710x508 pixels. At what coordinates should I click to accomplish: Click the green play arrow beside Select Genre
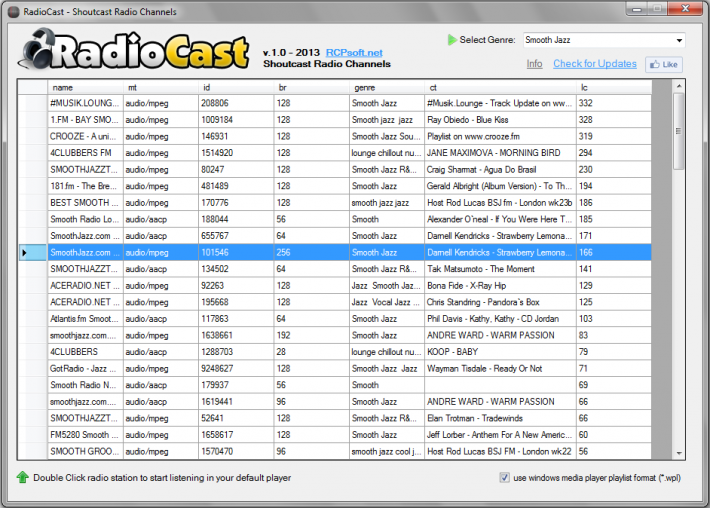(x=452, y=40)
